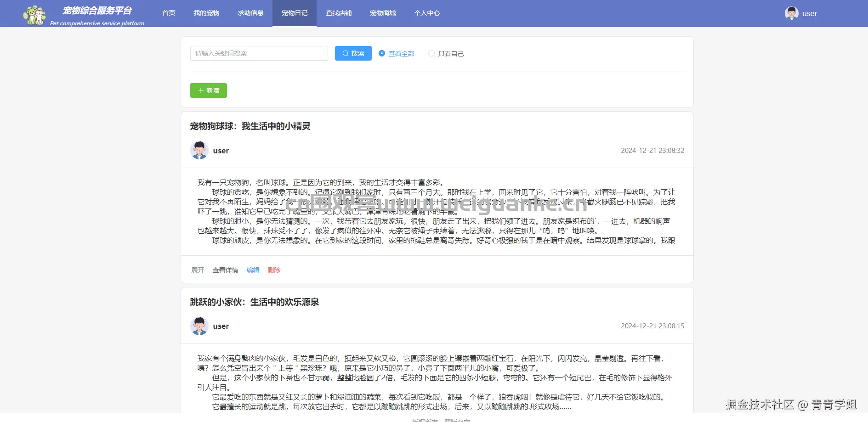Open the 我的宠物 tab
This screenshot has height=422, width=868.
(x=206, y=13)
